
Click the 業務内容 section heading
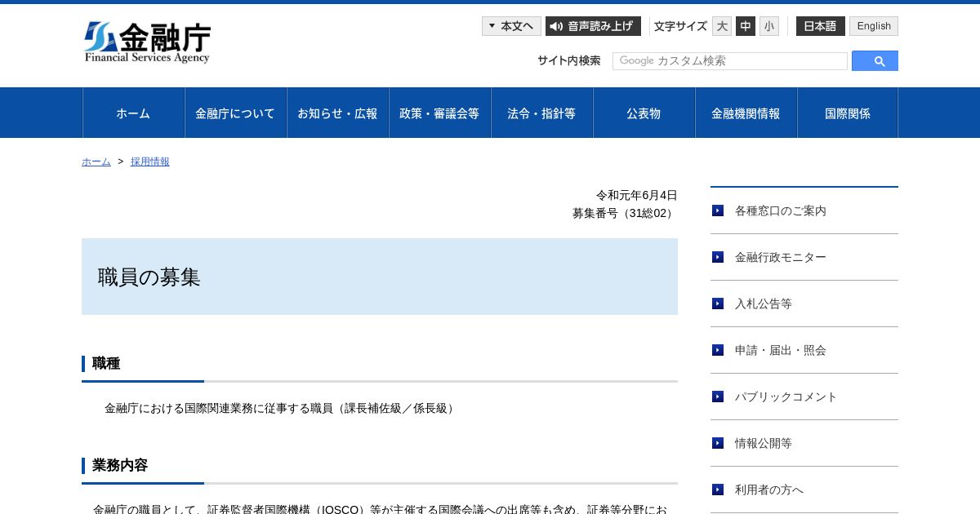tap(120, 466)
